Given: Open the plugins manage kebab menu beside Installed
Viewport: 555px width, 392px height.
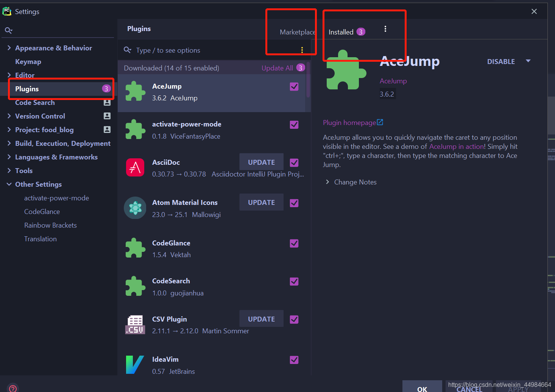Looking at the screenshot, I should (x=385, y=29).
